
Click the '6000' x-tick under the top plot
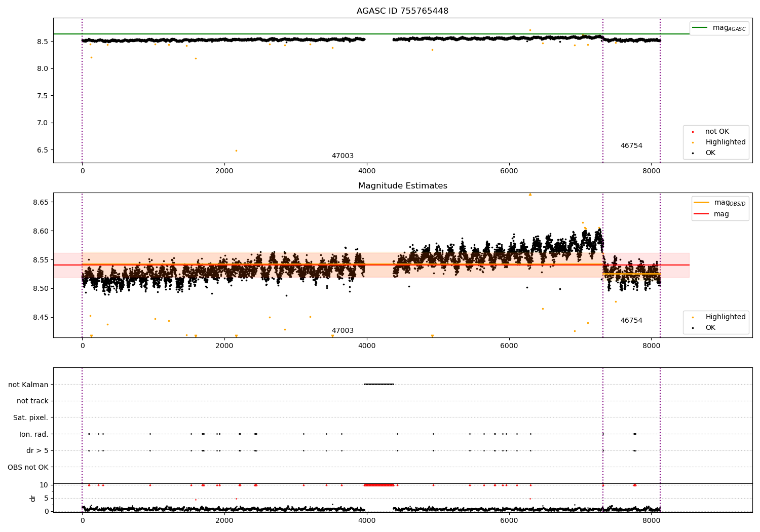click(x=509, y=171)
